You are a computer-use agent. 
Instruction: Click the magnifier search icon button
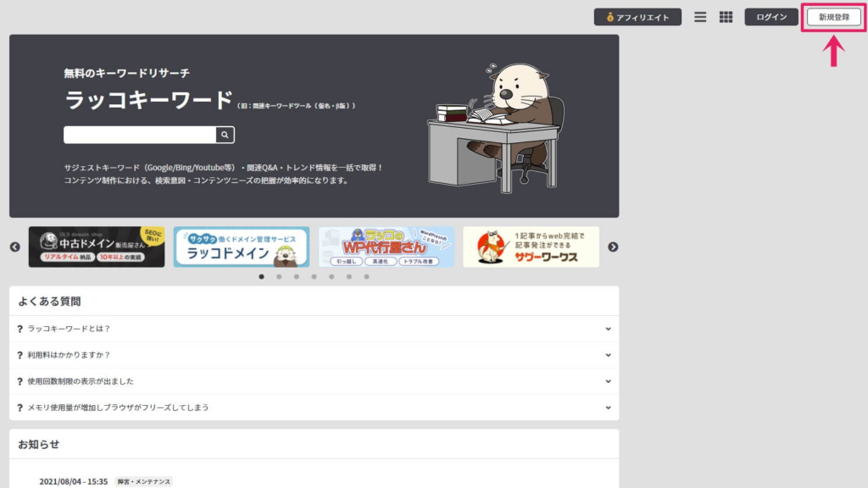(x=225, y=135)
